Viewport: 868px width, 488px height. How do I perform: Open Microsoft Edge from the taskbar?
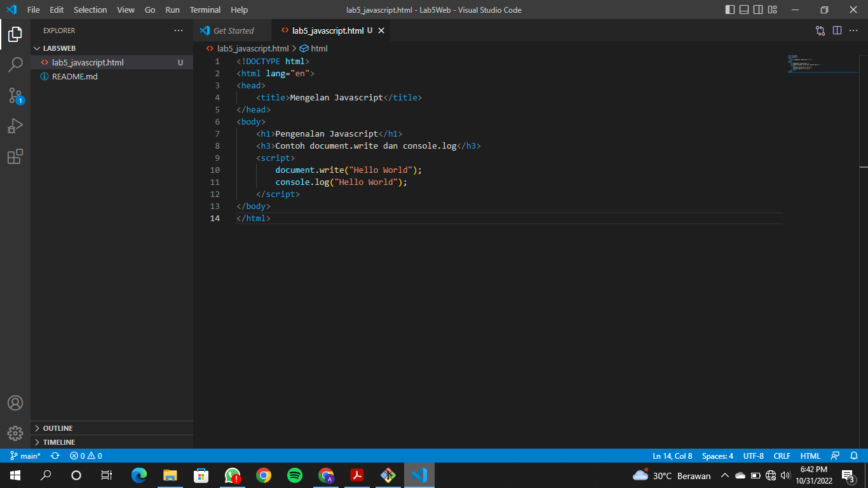pos(139,475)
